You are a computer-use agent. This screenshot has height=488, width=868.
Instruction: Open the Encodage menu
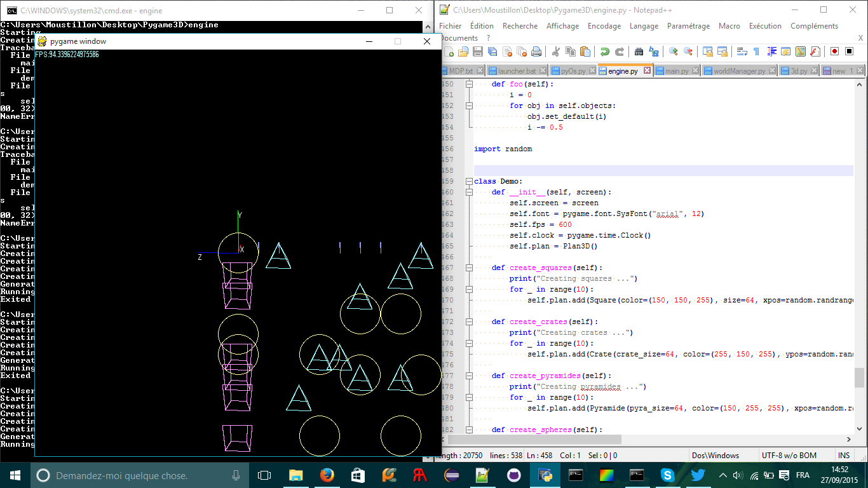(604, 26)
